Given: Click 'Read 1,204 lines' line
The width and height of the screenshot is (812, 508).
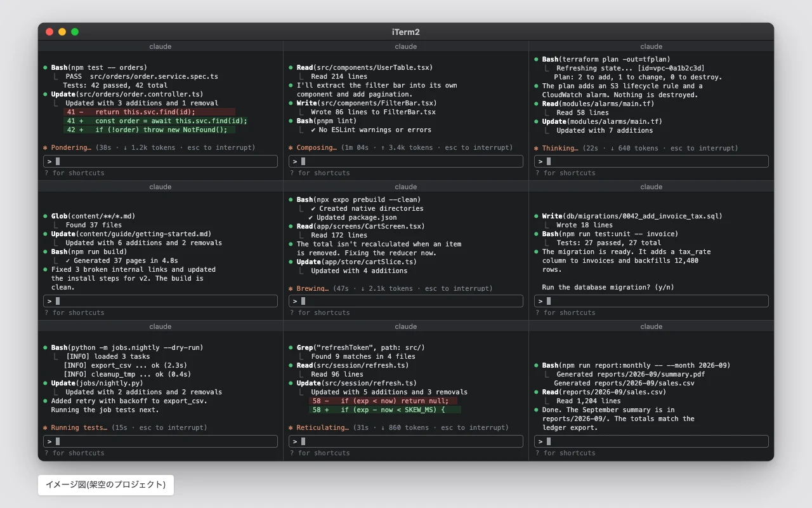Looking at the screenshot, I should (589, 401).
